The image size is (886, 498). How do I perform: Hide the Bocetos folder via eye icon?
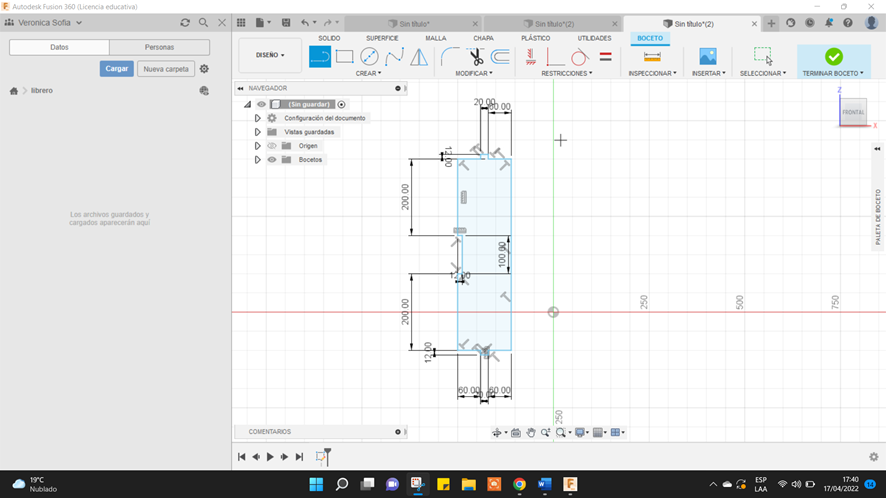click(271, 160)
